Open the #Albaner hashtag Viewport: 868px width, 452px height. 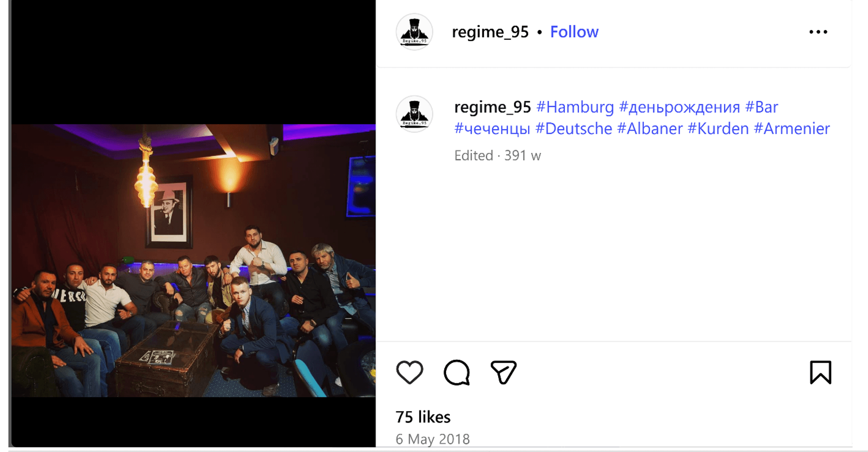point(650,129)
